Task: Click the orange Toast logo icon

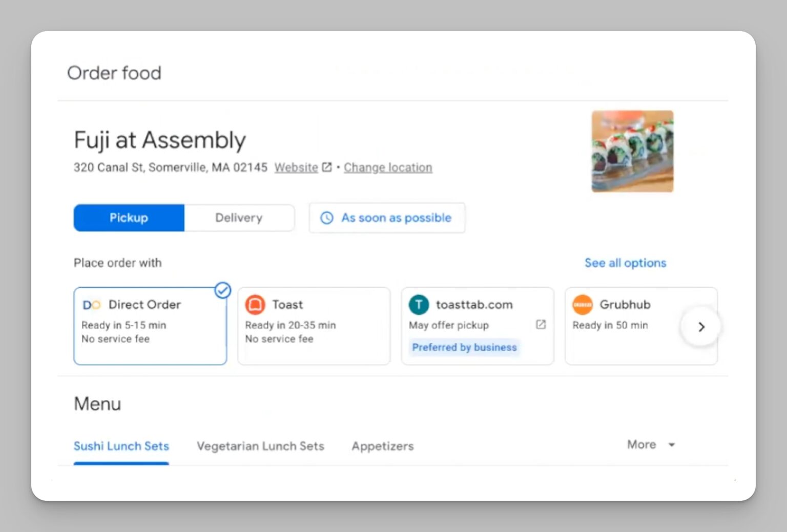Action: 255,305
